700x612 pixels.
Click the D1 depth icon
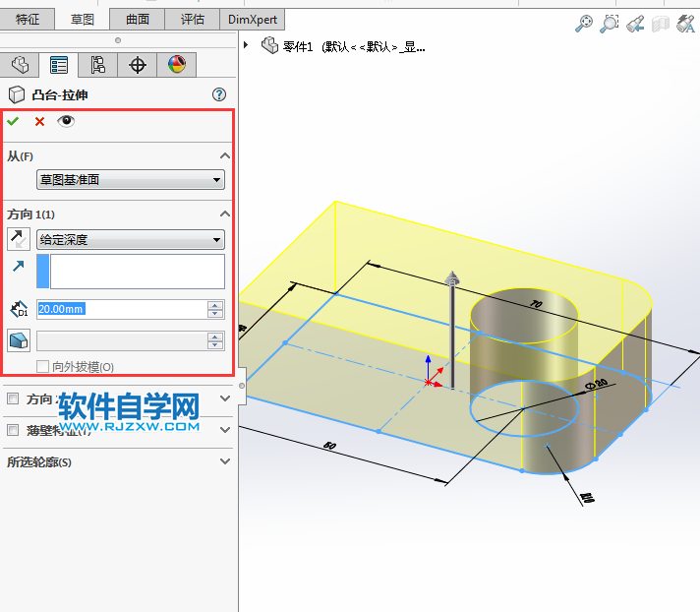(x=19, y=309)
